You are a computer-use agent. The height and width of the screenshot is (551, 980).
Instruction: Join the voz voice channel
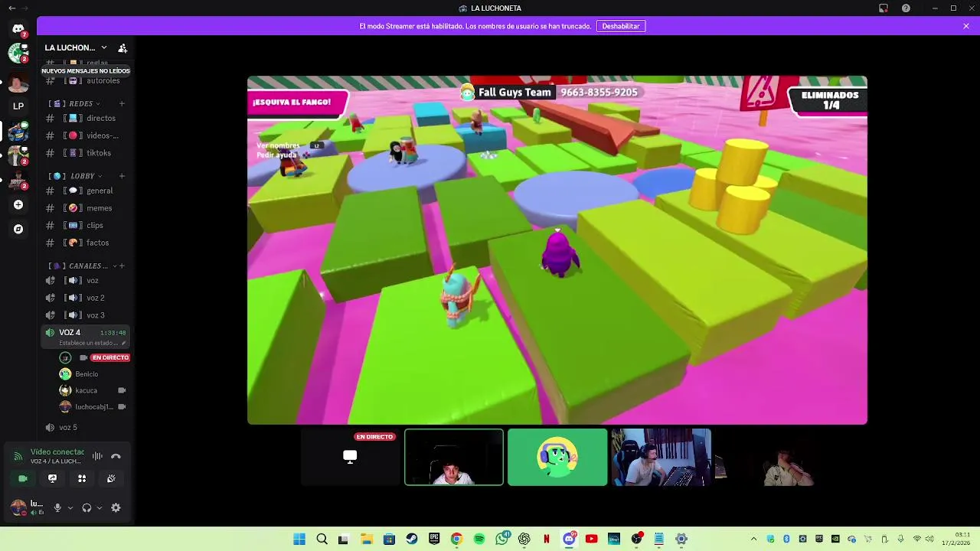(86, 280)
